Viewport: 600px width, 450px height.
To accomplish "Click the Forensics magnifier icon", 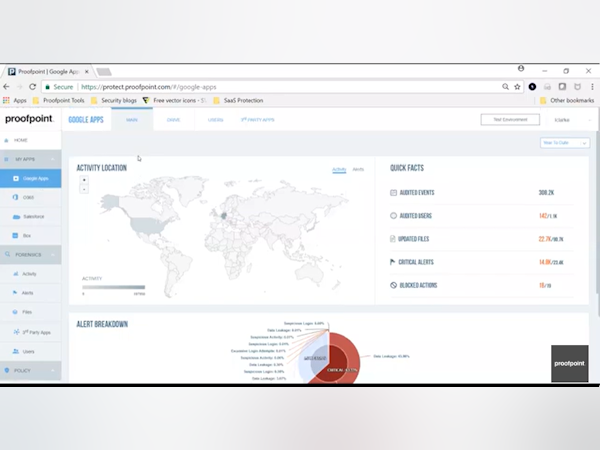I will tap(7, 254).
